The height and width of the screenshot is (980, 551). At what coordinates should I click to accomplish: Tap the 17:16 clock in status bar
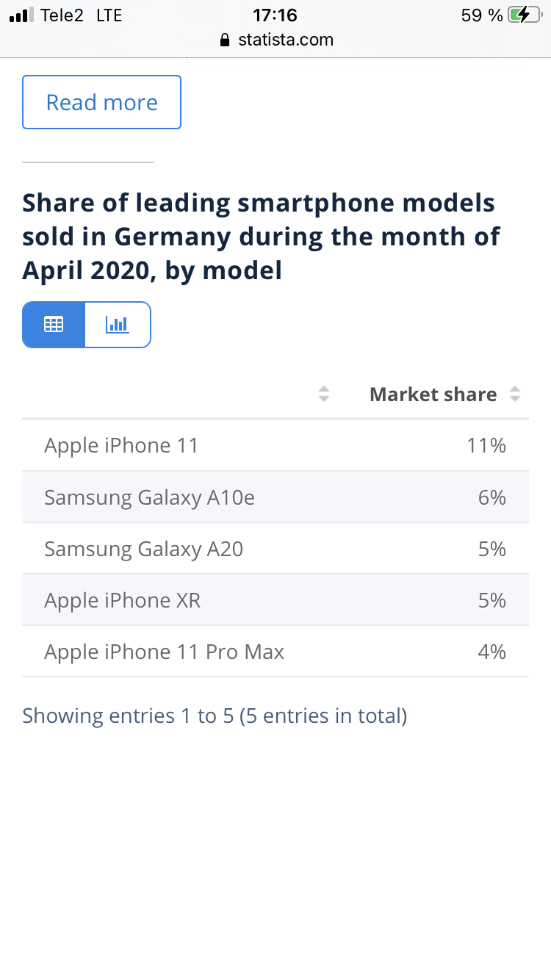(x=275, y=15)
